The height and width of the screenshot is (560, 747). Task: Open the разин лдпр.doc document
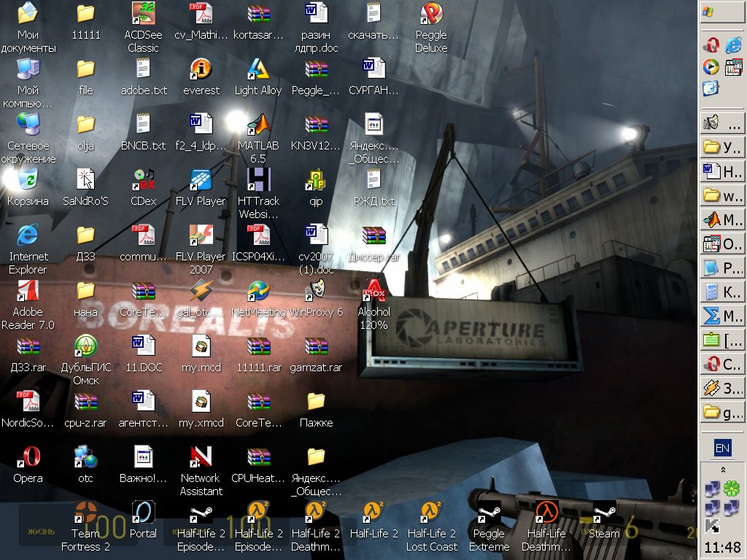pos(316,14)
